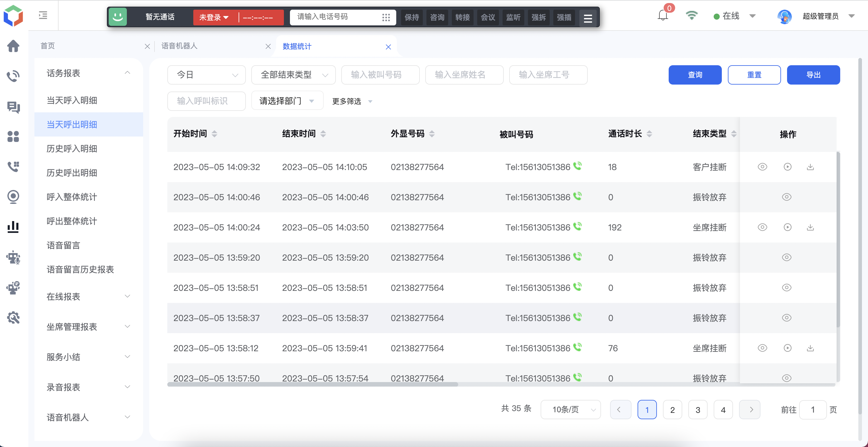868x447 pixels.
Task: View details of the 14:09:32 call
Action: (x=763, y=167)
